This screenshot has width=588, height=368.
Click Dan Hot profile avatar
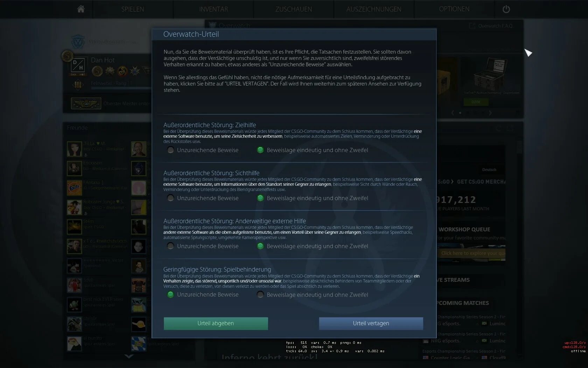point(78,66)
